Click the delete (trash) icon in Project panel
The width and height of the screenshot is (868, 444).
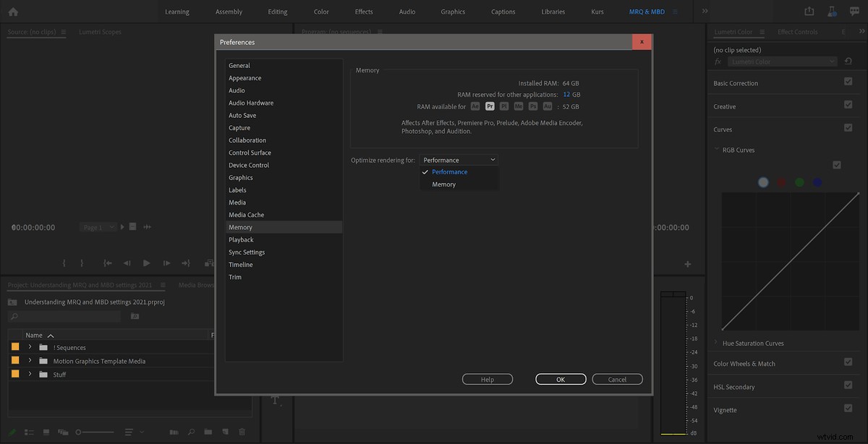pyautogui.click(x=242, y=432)
